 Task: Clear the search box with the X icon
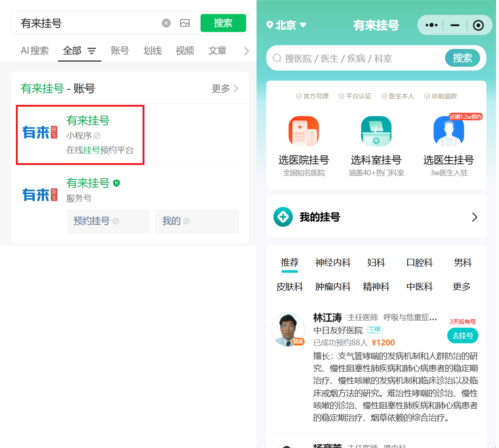[166, 23]
